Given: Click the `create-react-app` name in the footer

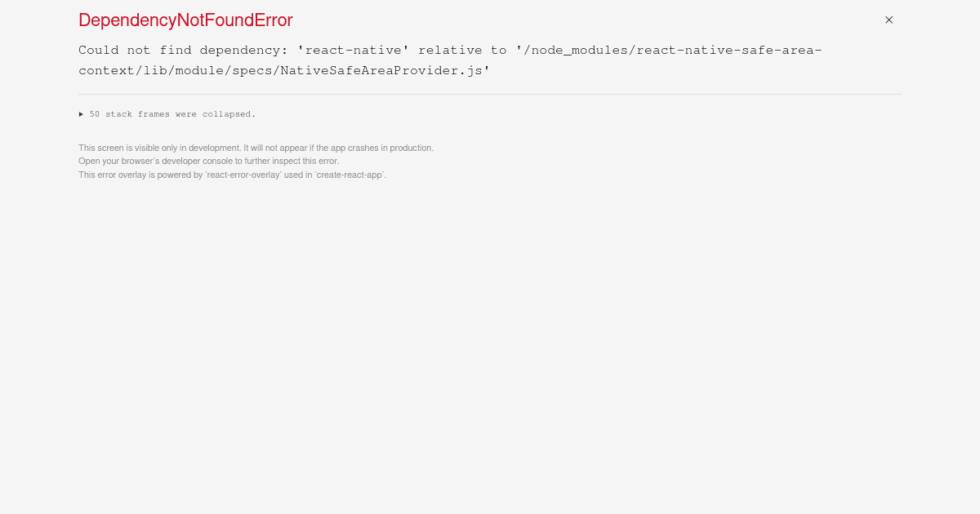Looking at the screenshot, I should [x=350, y=175].
